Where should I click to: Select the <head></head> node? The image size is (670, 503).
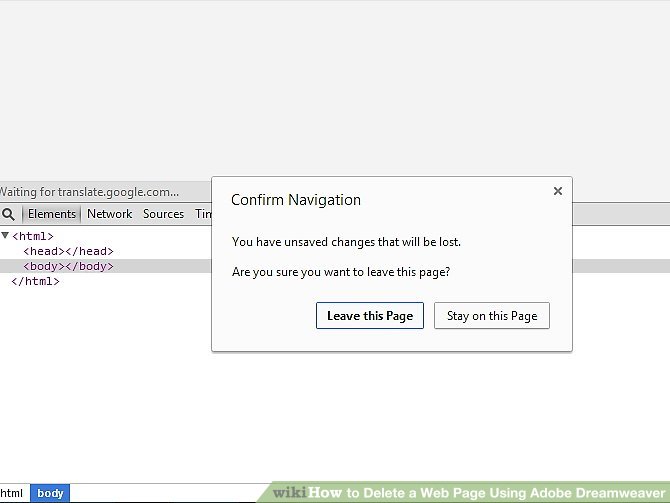pos(68,252)
